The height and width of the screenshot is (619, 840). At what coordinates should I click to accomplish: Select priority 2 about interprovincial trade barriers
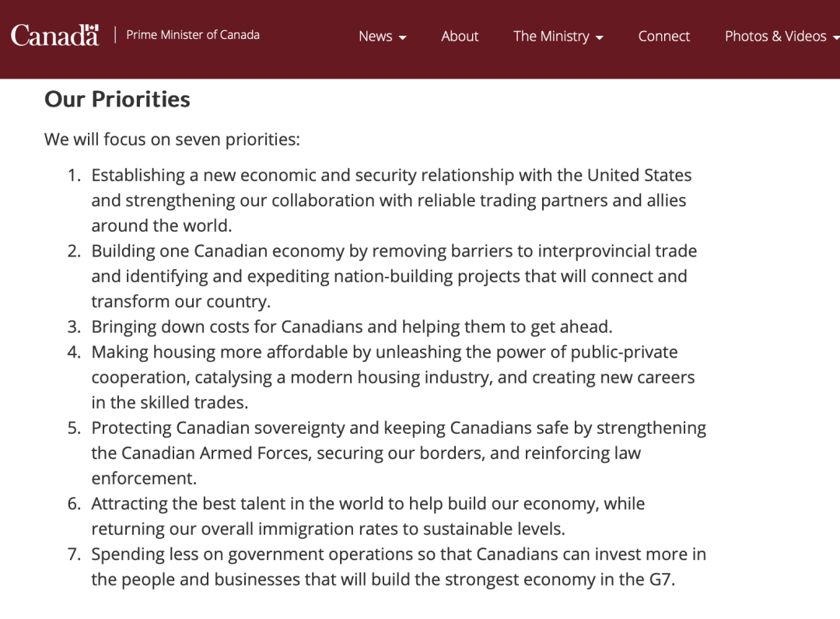click(394, 276)
